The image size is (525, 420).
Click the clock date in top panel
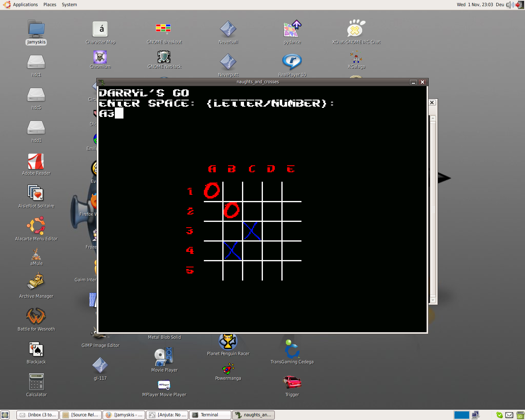point(475,5)
